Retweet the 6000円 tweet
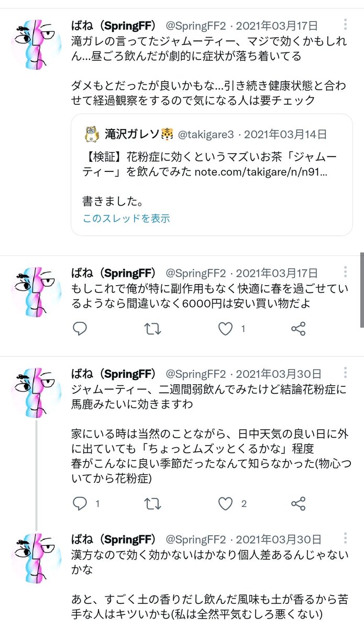Image resolution: width=364 pixels, height=629 pixels. 152,329
